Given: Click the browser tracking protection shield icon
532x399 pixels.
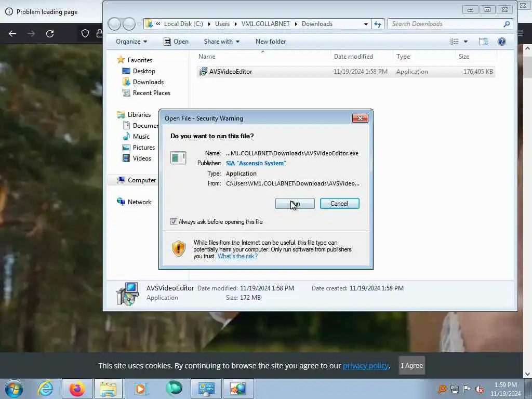Looking at the screenshot, I should [85, 33].
